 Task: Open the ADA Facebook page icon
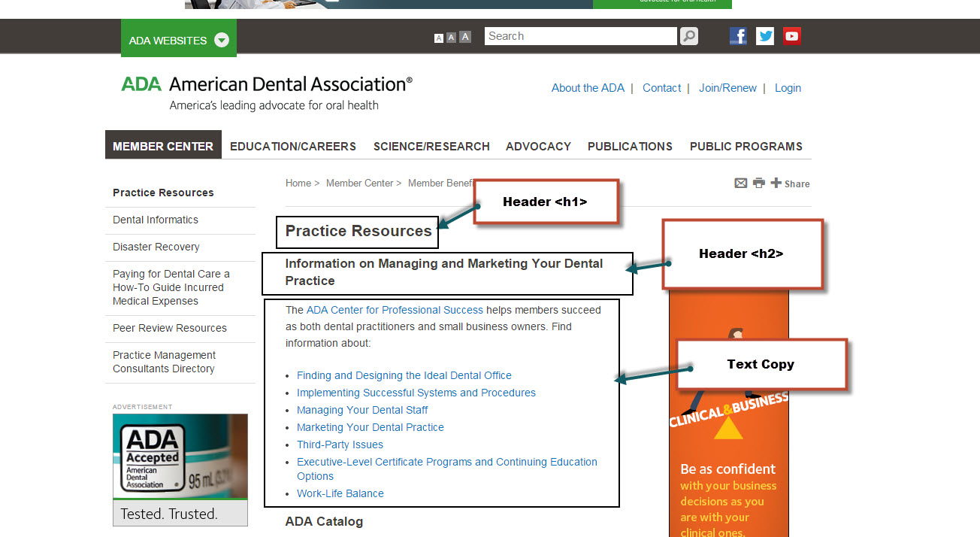click(x=739, y=36)
